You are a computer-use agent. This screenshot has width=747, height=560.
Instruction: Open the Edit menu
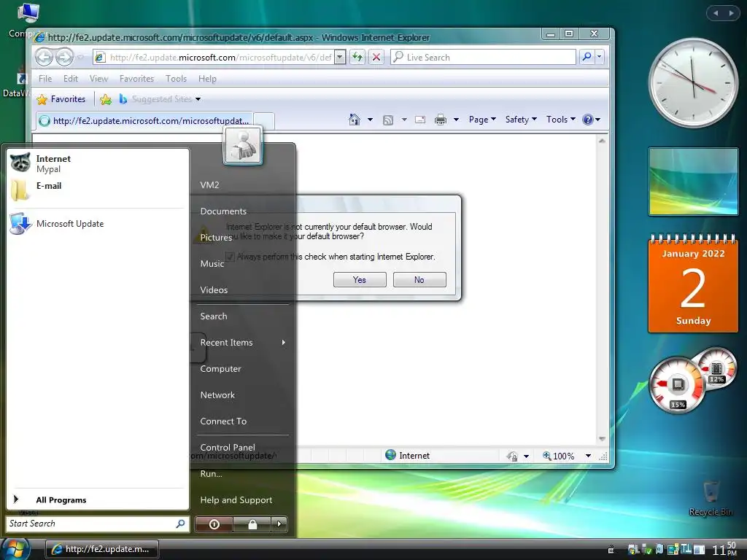(x=71, y=79)
